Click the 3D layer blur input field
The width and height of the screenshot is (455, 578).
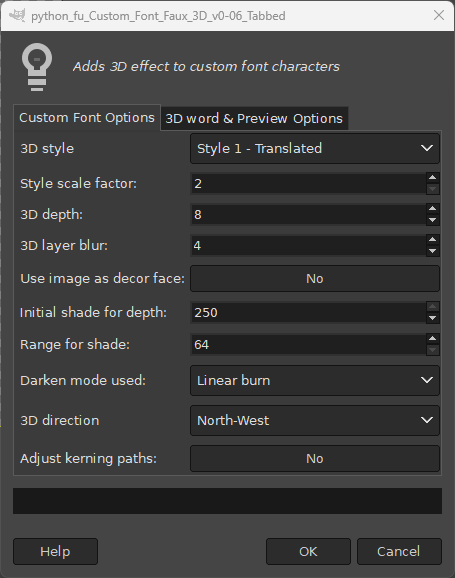tap(308, 246)
